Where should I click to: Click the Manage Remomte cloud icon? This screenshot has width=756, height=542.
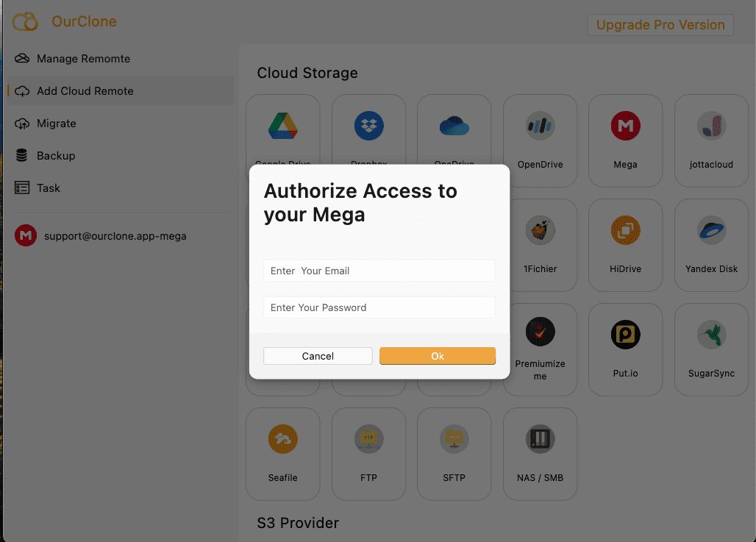[22, 58]
